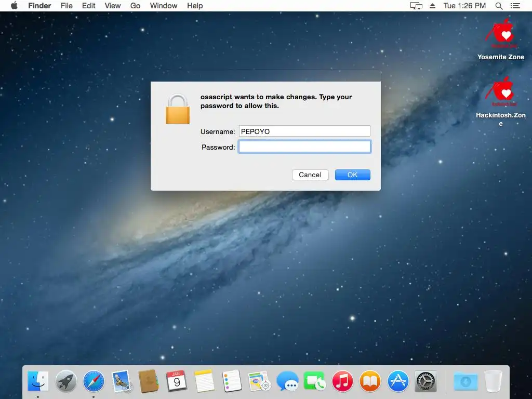The height and width of the screenshot is (399, 532).
Task: Open the Apple menu
Action: pyautogui.click(x=14, y=5)
